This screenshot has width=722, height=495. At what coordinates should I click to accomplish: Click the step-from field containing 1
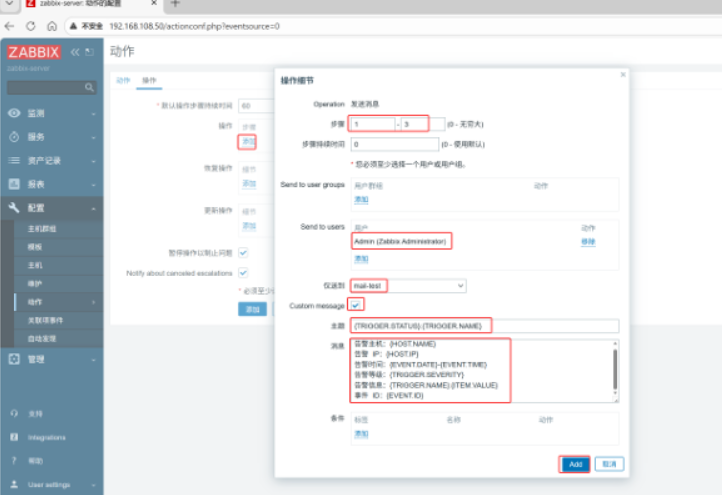click(373, 124)
